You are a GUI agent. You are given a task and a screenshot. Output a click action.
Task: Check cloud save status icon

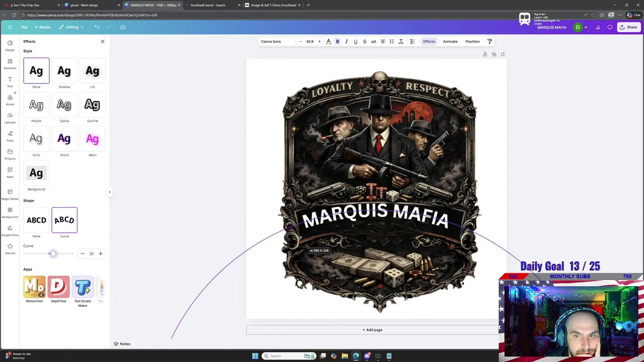tap(123, 27)
